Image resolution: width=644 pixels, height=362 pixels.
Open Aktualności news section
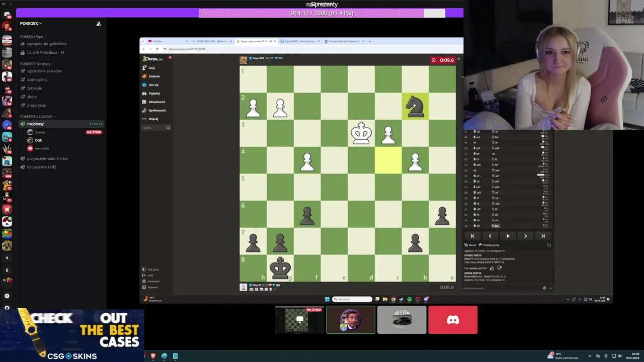point(154,102)
